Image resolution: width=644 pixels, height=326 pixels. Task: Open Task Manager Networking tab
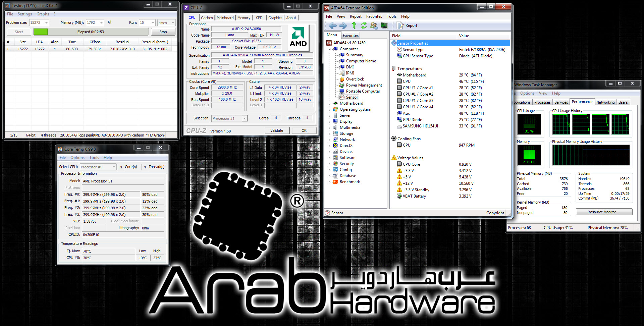pyautogui.click(x=605, y=102)
